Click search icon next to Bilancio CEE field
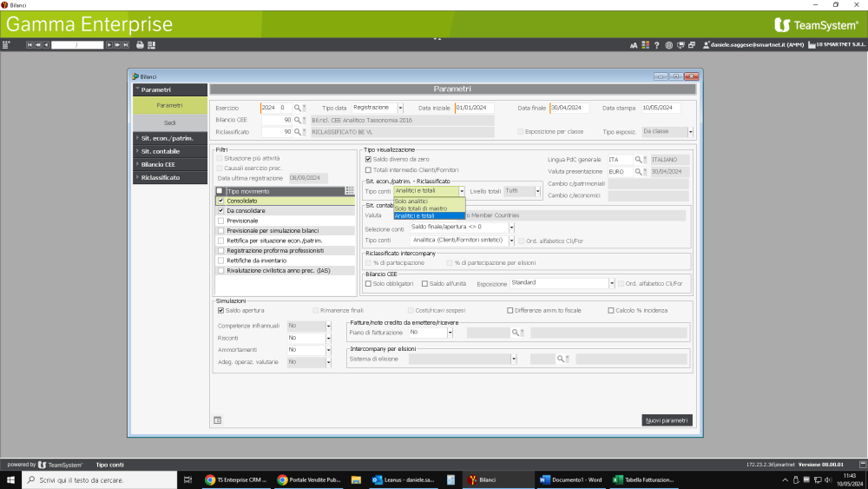This screenshot has height=489, width=868. (297, 120)
